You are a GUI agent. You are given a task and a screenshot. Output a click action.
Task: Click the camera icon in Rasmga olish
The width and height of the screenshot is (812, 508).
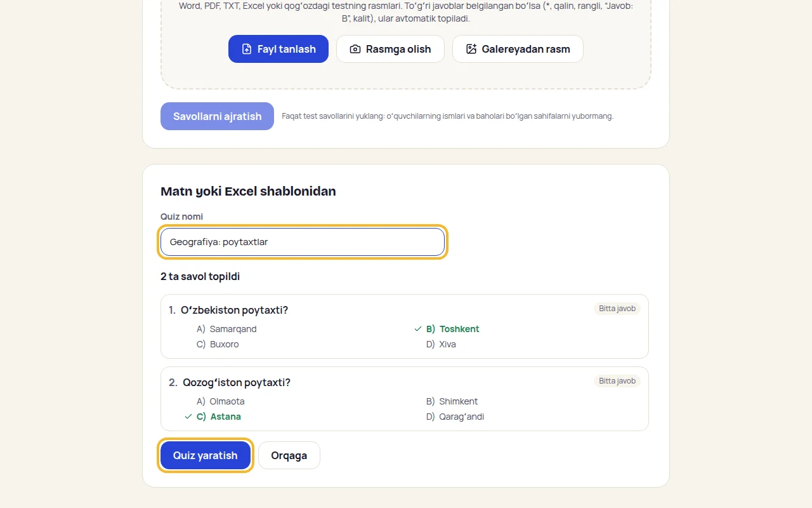pyautogui.click(x=355, y=49)
